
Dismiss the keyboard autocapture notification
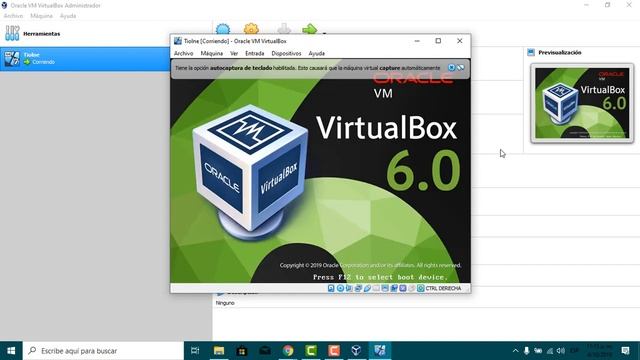(451, 68)
